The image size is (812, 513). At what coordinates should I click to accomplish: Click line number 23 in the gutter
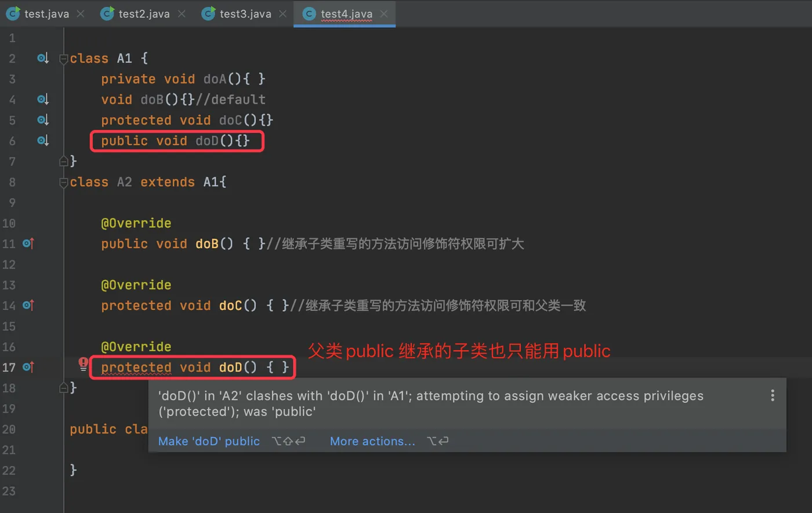(x=9, y=491)
